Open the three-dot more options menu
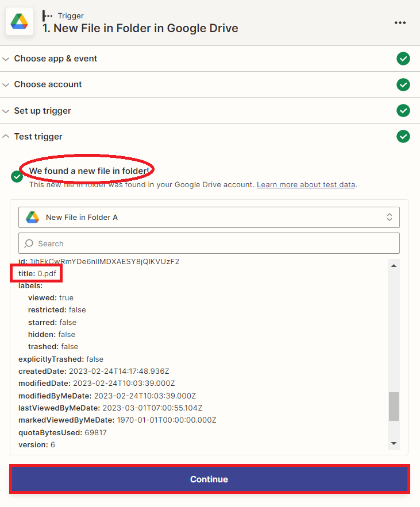This screenshot has width=420, height=507. coord(400,22)
